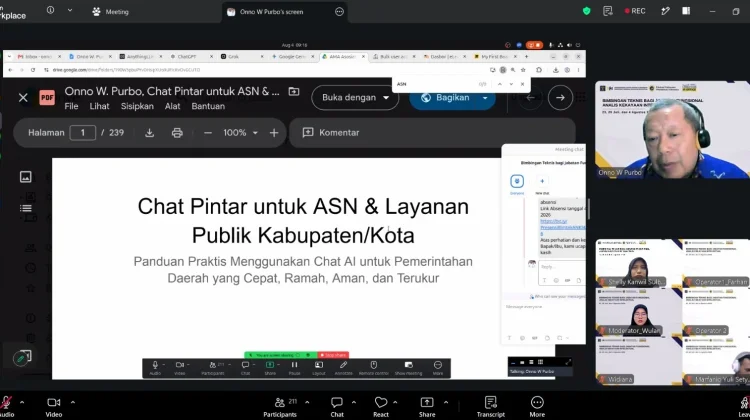
Task: Click the move-to-folder icon beside title
Action: click(294, 91)
